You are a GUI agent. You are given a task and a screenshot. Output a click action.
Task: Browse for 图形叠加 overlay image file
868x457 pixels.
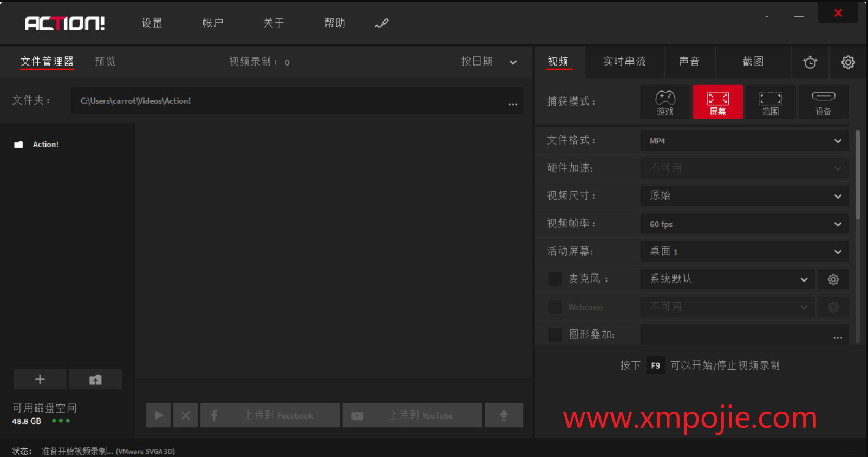coord(838,336)
